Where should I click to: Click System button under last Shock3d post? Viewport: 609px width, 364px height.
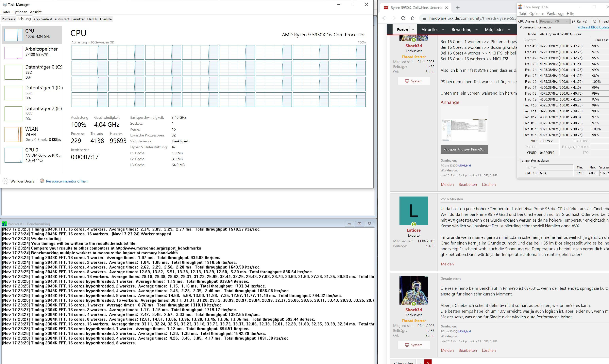click(414, 345)
